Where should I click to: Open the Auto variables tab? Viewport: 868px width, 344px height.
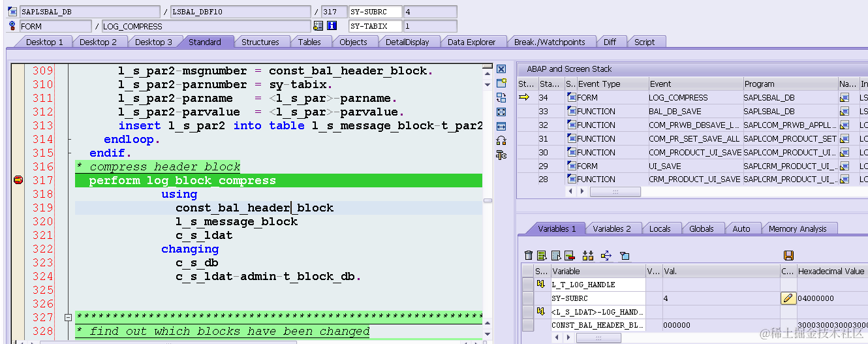[741, 228]
